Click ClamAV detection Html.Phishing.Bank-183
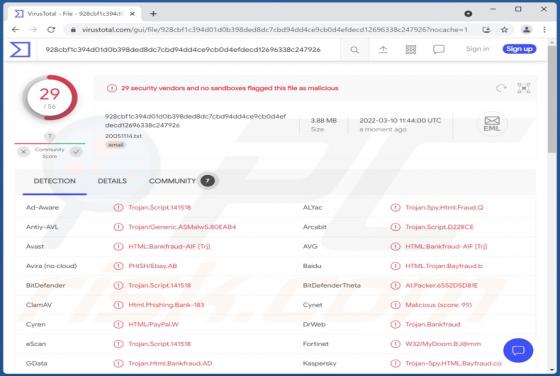560x376 pixels. (x=166, y=305)
